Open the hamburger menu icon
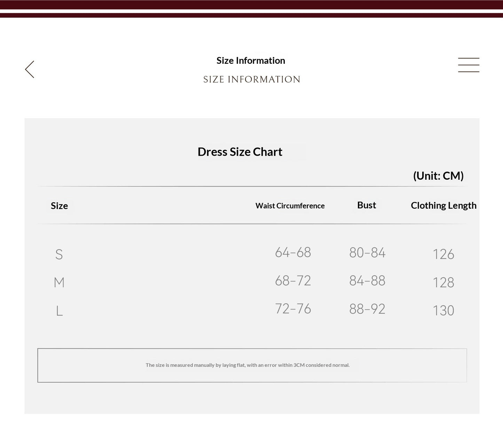 point(469,65)
